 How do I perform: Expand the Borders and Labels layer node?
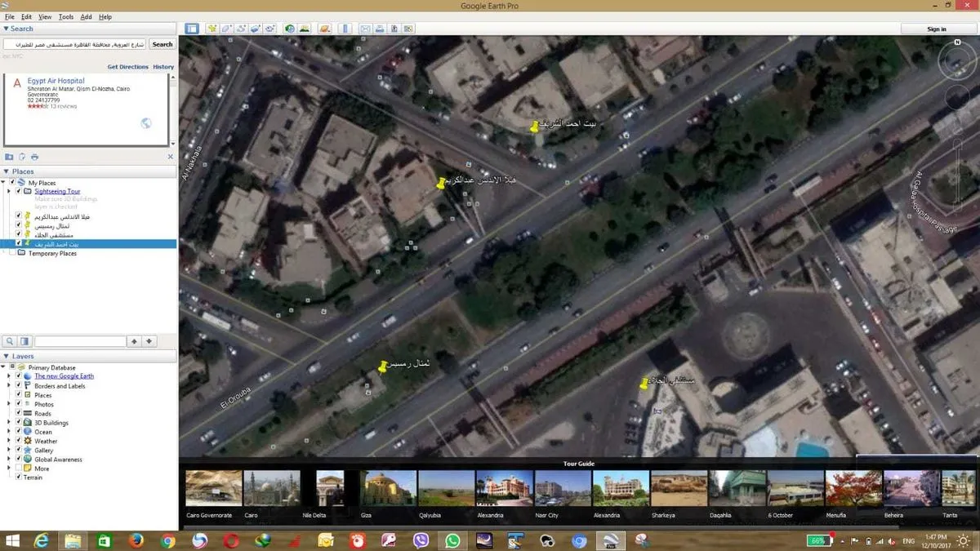[x=9, y=386]
